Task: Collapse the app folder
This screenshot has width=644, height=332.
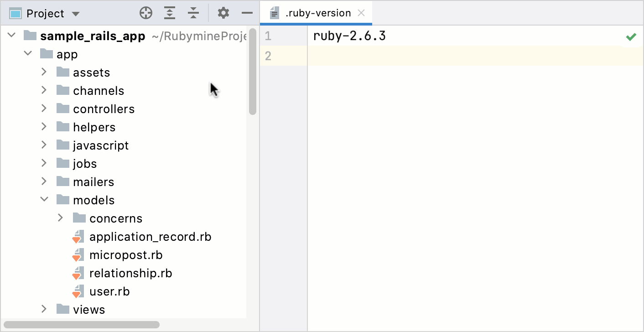Action: (x=28, y=53)
